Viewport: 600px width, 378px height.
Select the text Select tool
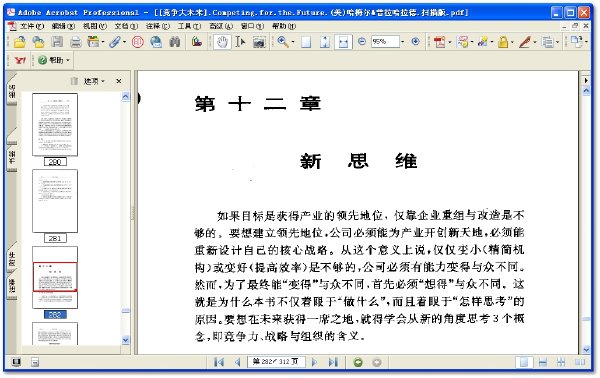click(241, 42)
